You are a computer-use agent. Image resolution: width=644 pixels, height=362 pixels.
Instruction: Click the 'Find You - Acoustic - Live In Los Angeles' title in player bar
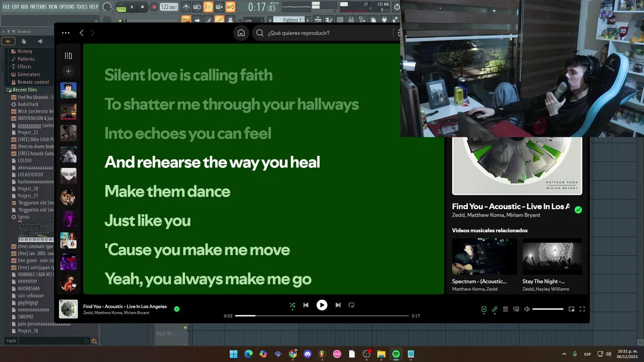[x=125, y=306]
